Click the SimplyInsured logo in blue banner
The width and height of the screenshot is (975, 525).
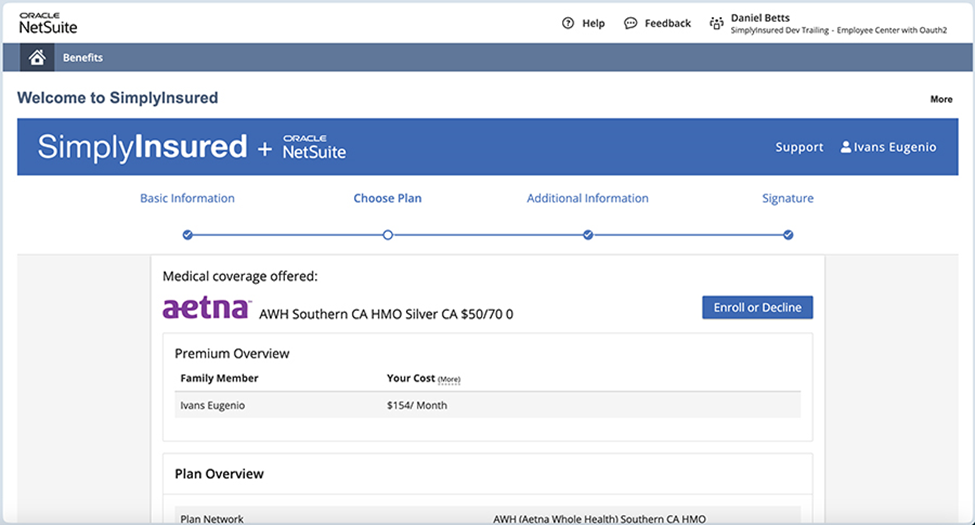point(142,147)
